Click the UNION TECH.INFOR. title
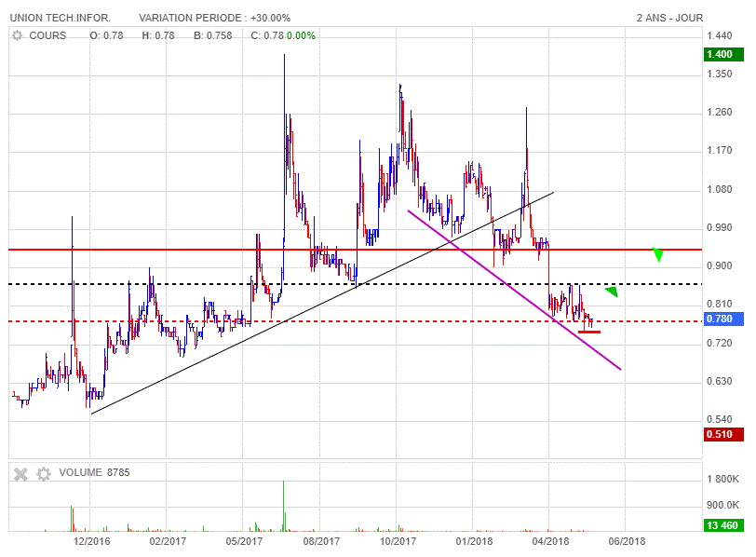 [61, 18]
